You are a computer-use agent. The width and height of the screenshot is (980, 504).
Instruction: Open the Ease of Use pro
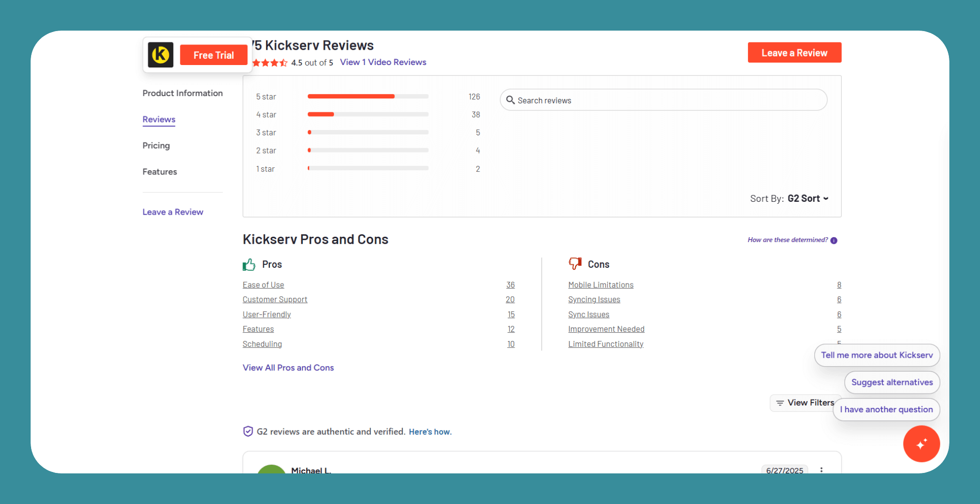263,285
